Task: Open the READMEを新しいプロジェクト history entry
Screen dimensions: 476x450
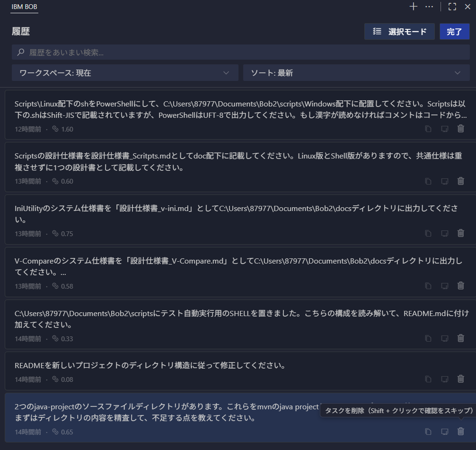Action: [x=240, y=371]
